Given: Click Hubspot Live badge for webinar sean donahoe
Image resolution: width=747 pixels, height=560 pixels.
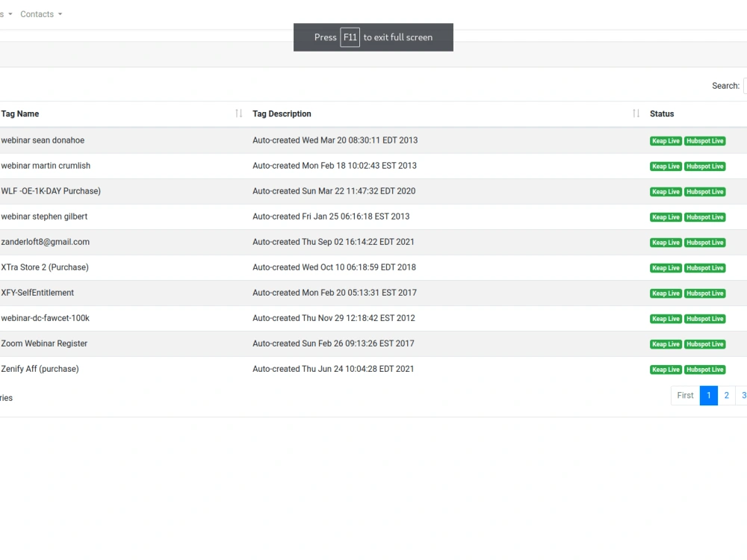Looking at the screenshot, I should click(704, 141).
